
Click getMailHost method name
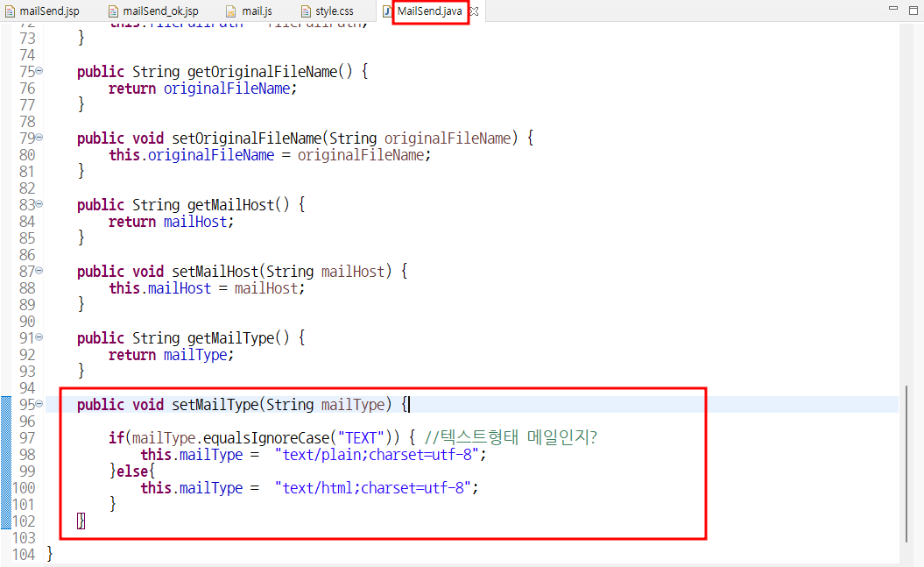coord(231,205)
